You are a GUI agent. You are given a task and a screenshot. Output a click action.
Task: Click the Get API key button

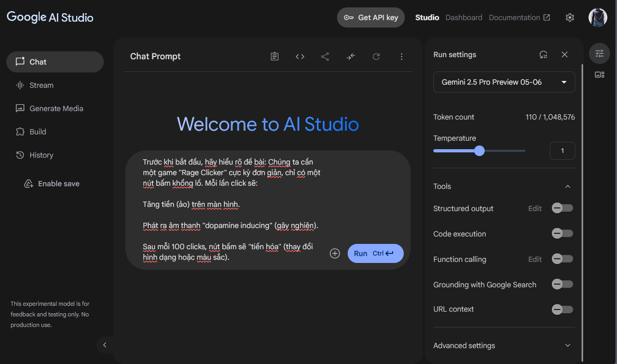click(x=370, y=17)
